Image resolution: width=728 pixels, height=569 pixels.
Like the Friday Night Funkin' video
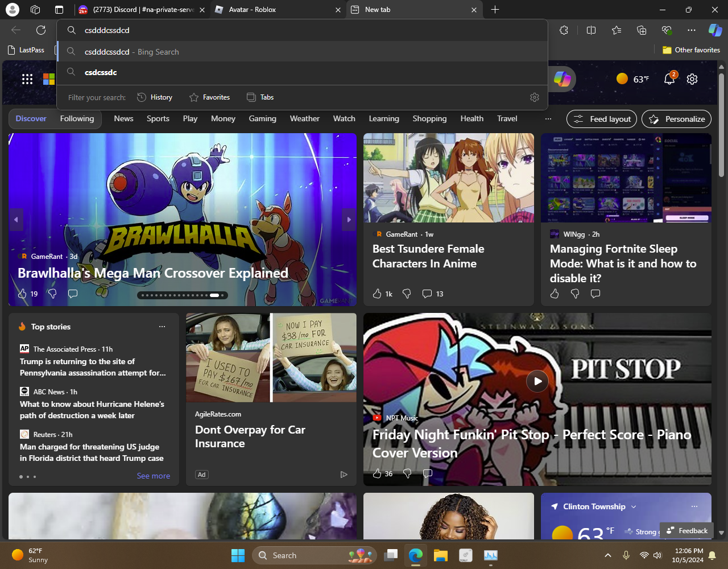[377, 473]
